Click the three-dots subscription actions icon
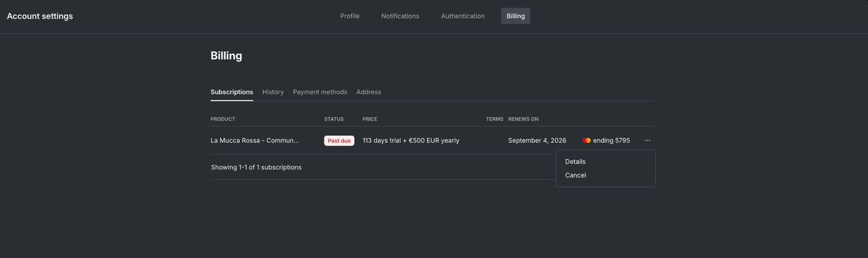 [x=647, y=141]
